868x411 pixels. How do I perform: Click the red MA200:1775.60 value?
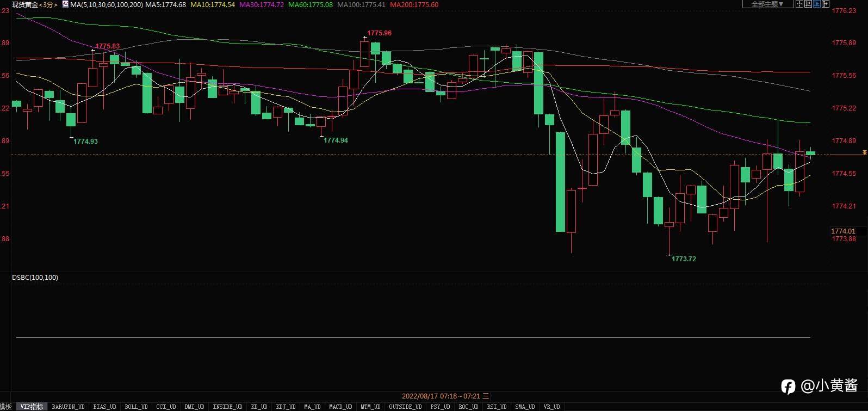414,4
